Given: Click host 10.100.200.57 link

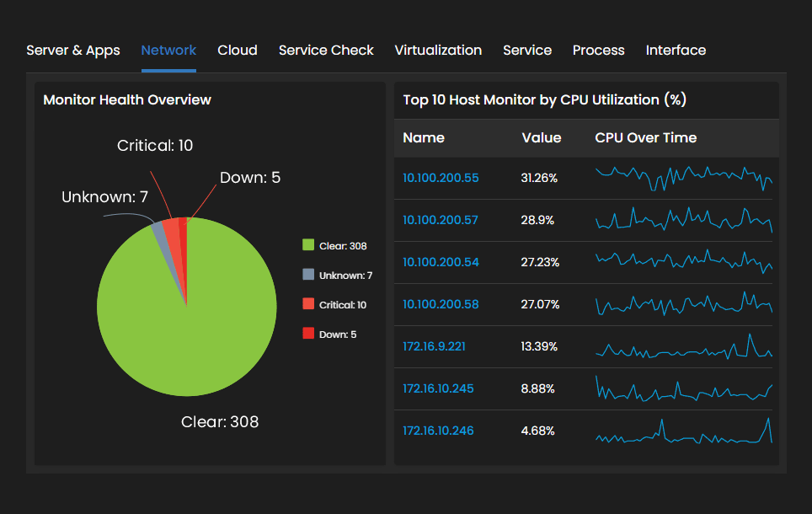Looking at the screenshot, I should click(441, 220).
